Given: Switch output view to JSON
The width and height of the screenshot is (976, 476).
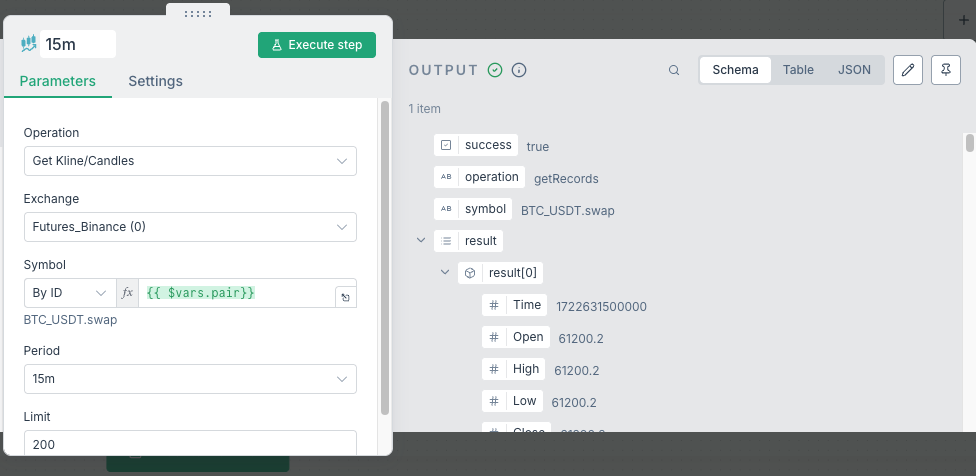Looking at the screenshot, I should pos(854,70).
